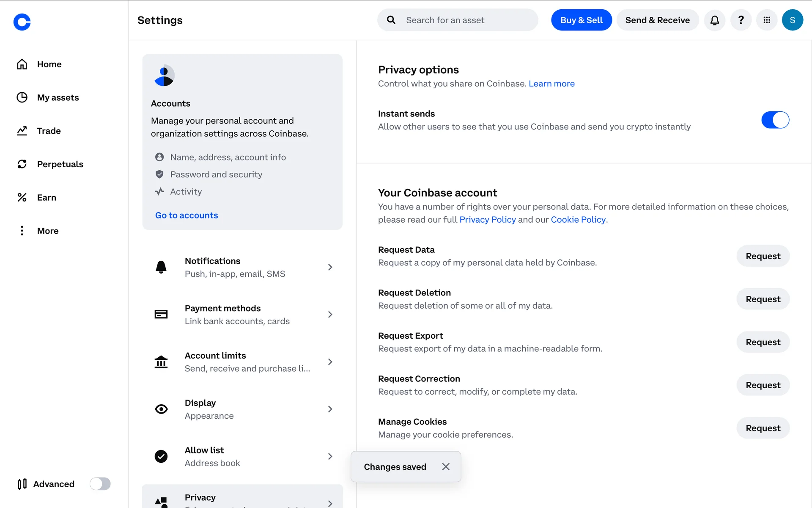Click the Coinbase logo icon
The image size is (812, 508).
(22, 22)
